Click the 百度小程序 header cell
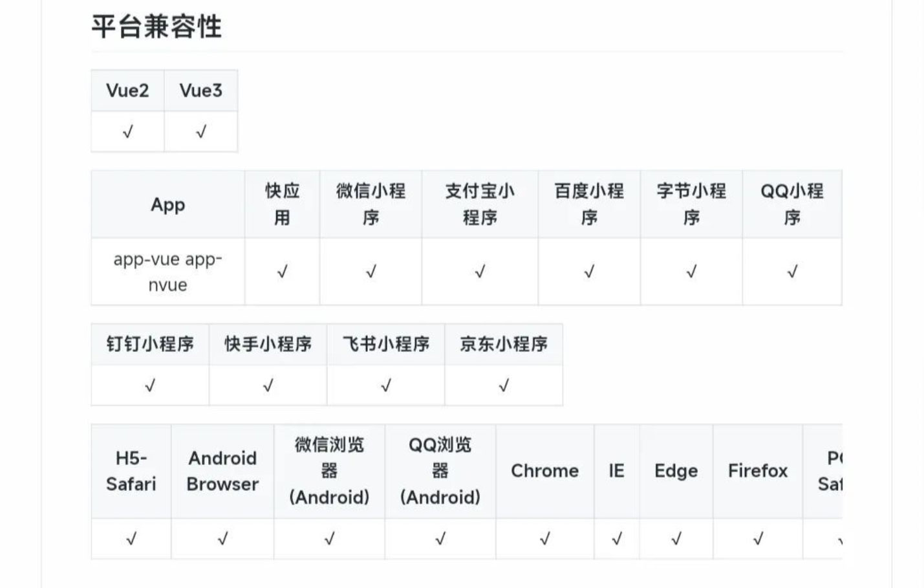The height and width of the screenshot is (588, 924). (x=589, y=204)
